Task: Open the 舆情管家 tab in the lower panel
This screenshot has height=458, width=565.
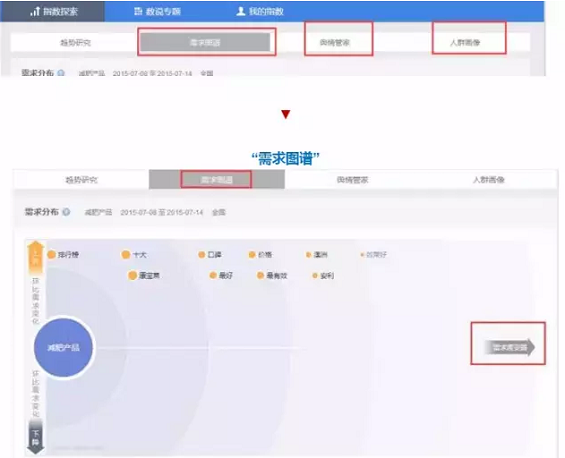Action: tap(352, 179)
